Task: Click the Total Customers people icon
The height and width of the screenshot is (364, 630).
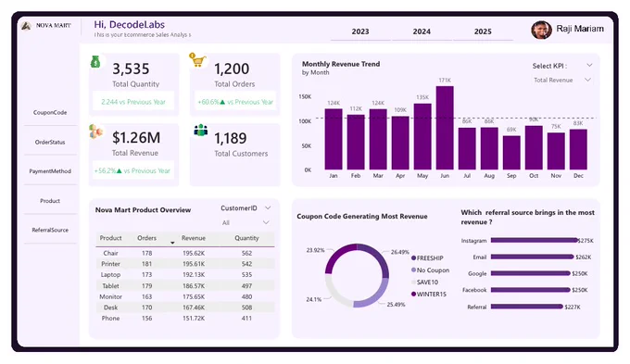Action: pyautogui.click(x=200, y=131)
